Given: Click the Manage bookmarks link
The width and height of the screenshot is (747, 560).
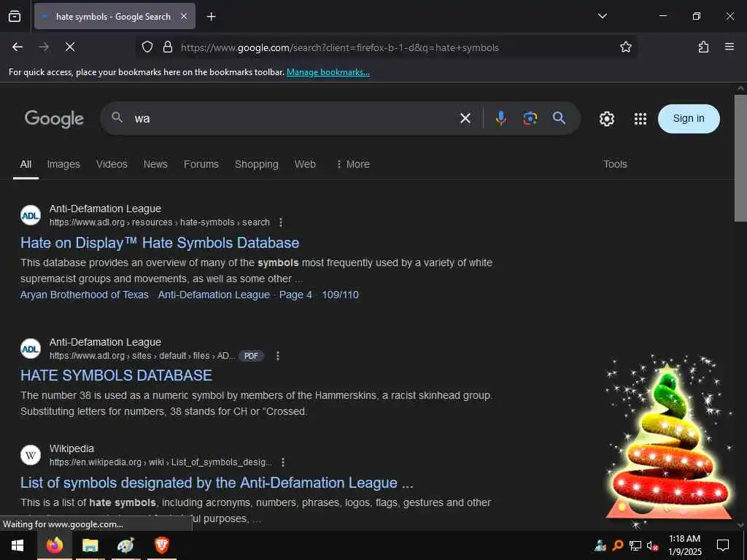Looking at the screenshot, I should pos(328,72).
